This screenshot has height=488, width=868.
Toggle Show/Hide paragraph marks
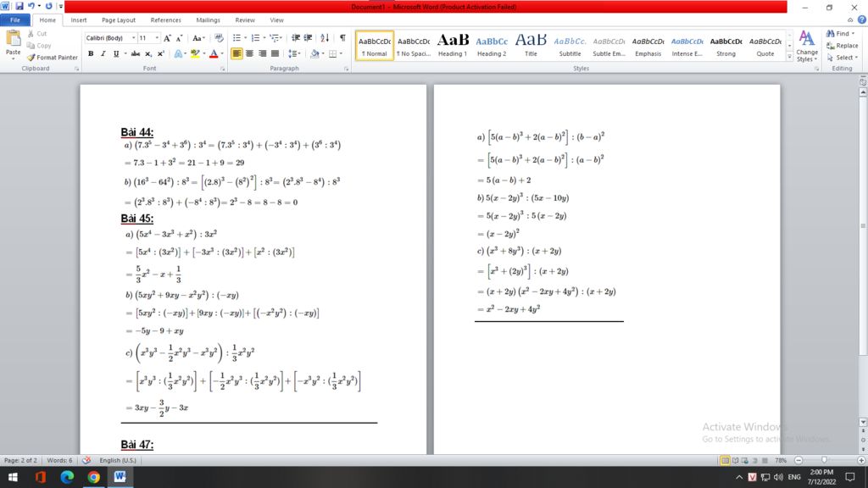(342, 38)
